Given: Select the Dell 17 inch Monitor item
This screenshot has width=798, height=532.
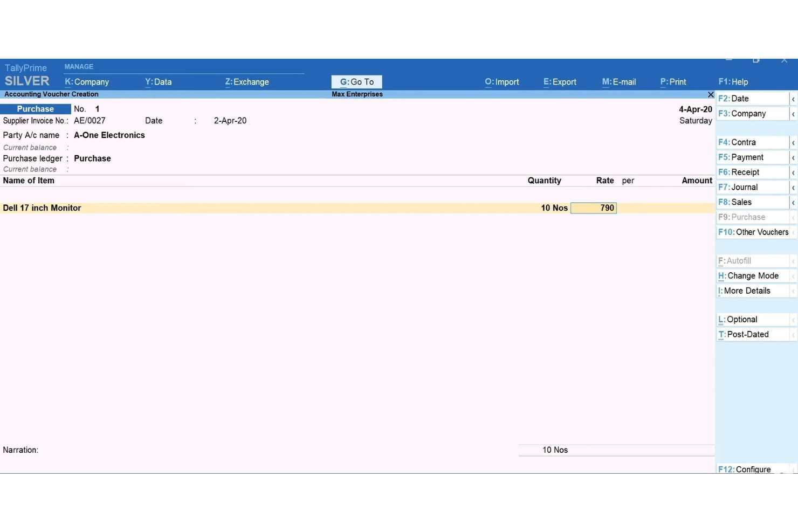Looking at the screenshot, I should [x=42, y=208].
